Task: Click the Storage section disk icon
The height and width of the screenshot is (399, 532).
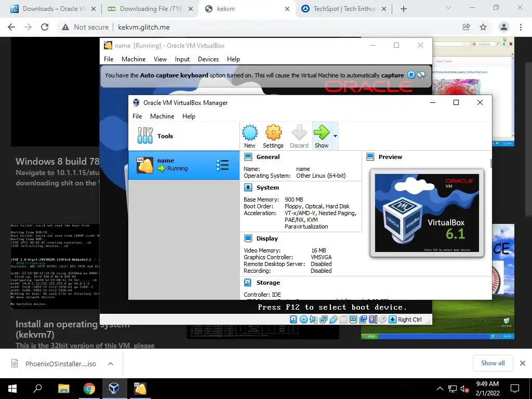Action: [248, 282]
